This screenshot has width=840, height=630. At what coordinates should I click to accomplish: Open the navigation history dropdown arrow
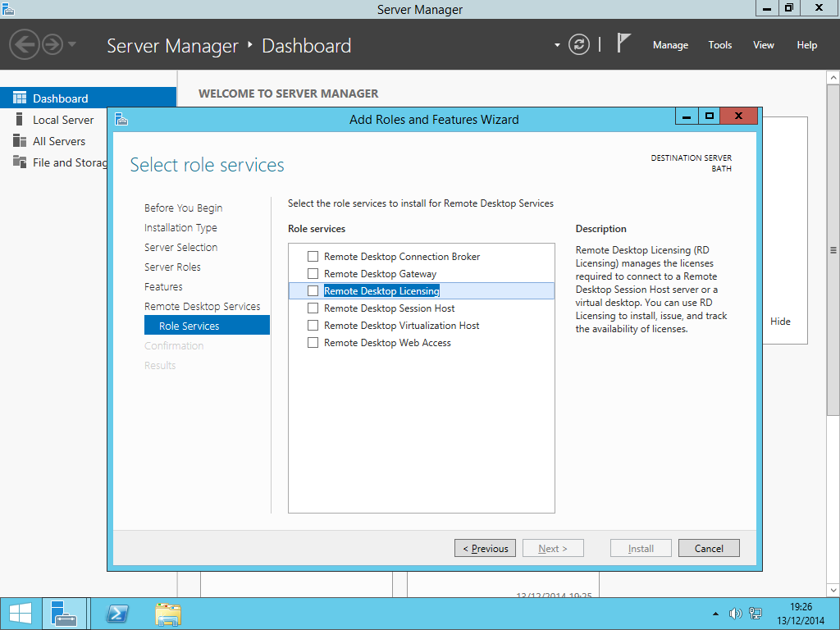tap(72, 44)
